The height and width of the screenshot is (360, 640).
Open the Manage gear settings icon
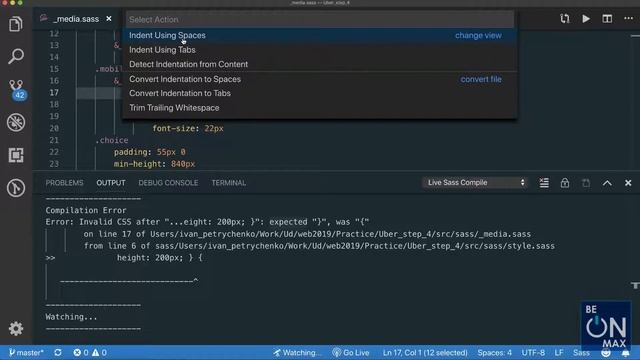click(16, 329)
